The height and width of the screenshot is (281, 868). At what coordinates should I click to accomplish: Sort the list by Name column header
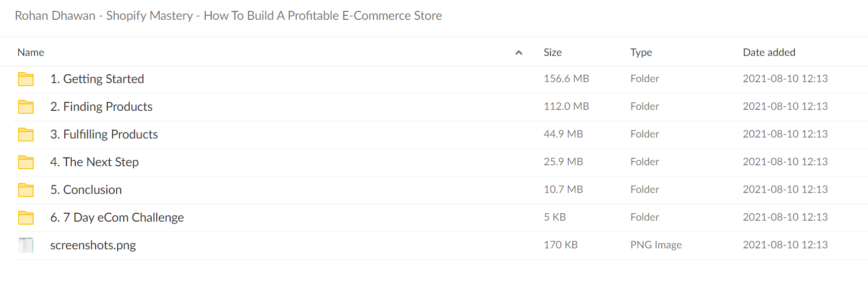click(31, 52)
